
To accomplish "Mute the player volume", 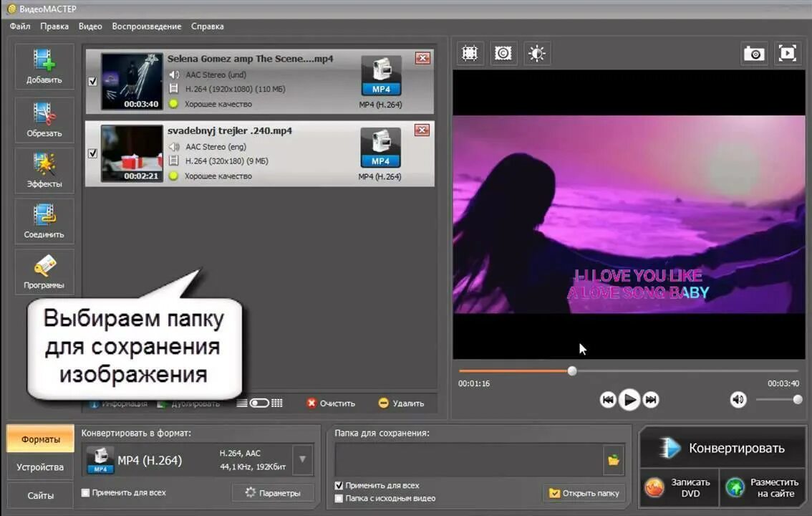I will coord(738,399).
